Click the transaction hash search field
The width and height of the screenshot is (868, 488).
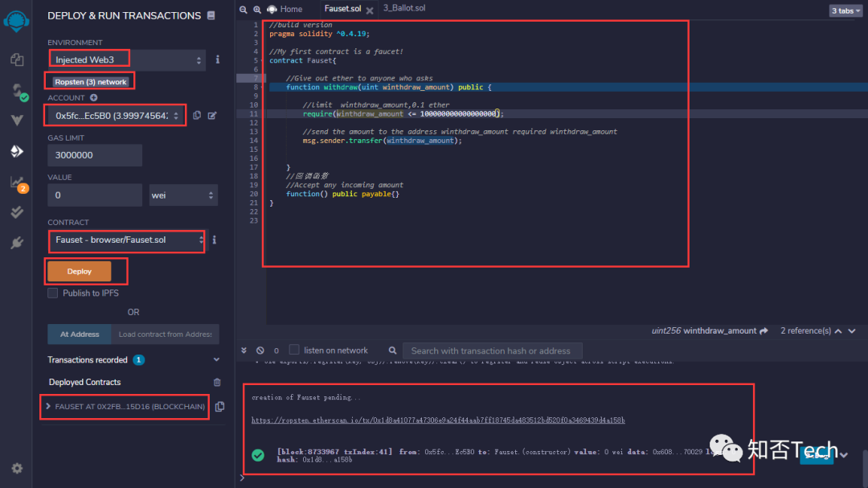(492, 351)
